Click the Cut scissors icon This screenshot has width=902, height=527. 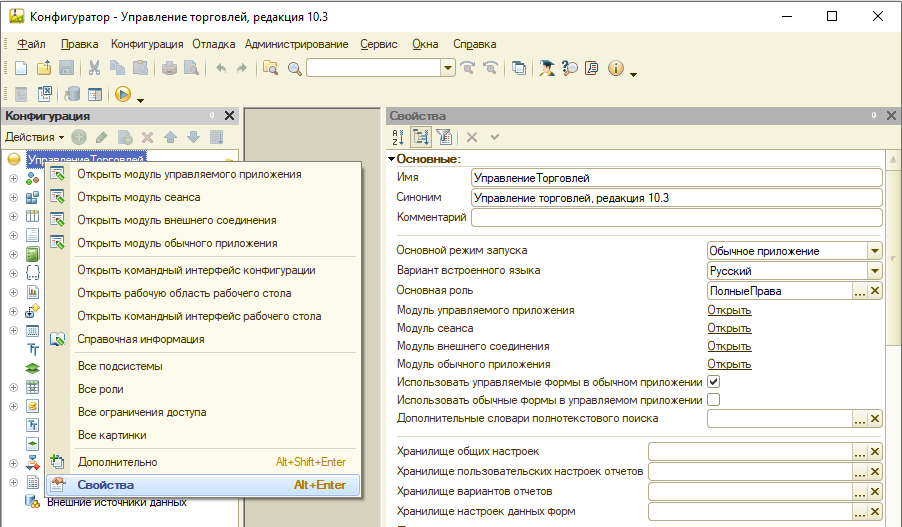tap(94, 68)
